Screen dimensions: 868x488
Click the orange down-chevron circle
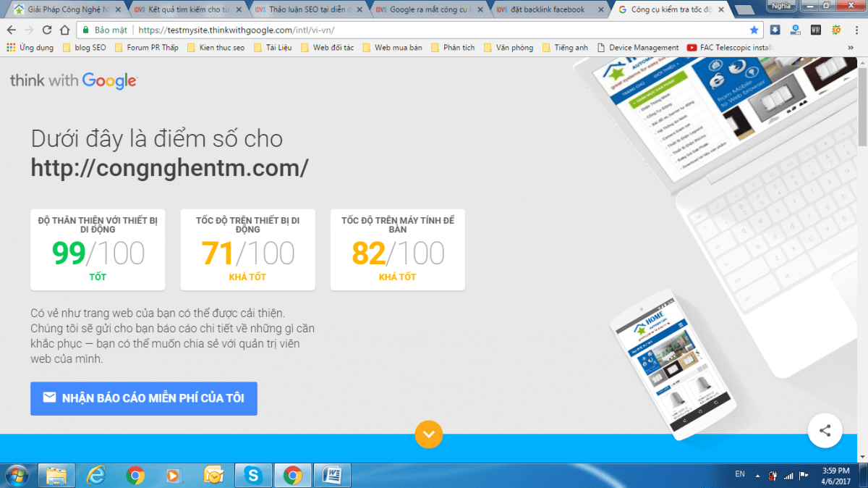428,434
